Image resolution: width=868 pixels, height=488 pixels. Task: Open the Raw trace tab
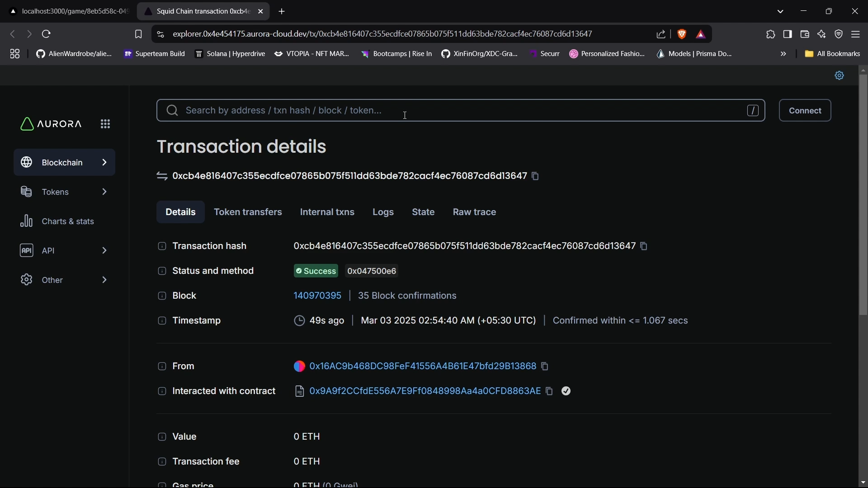pos(474,212)
